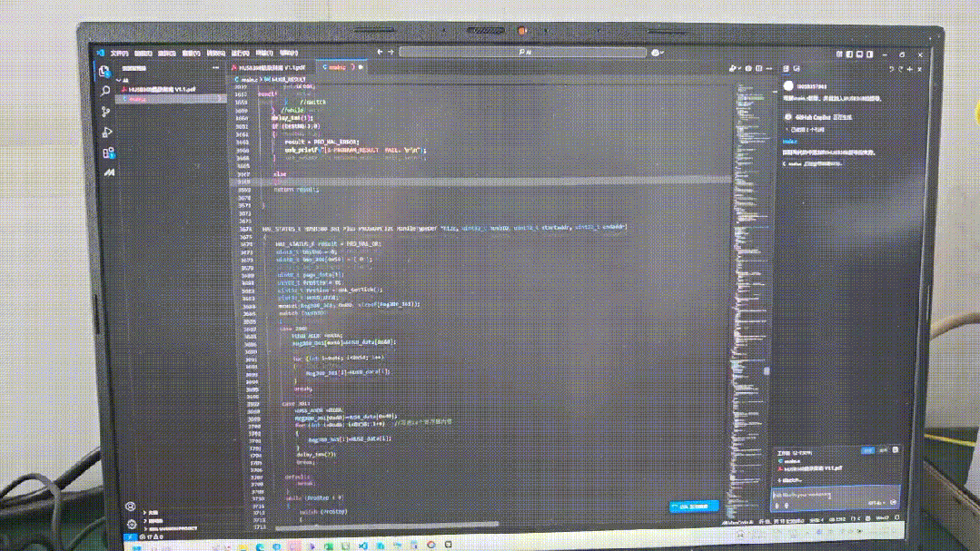Open the third menu bar item (Selection)

click(167, 53)
